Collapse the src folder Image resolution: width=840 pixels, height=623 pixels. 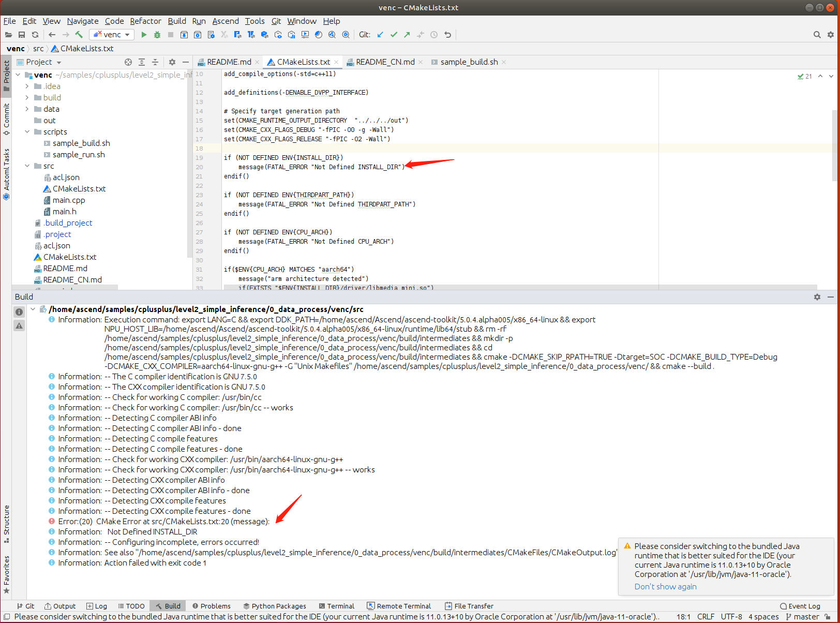[x=27, y=166]
